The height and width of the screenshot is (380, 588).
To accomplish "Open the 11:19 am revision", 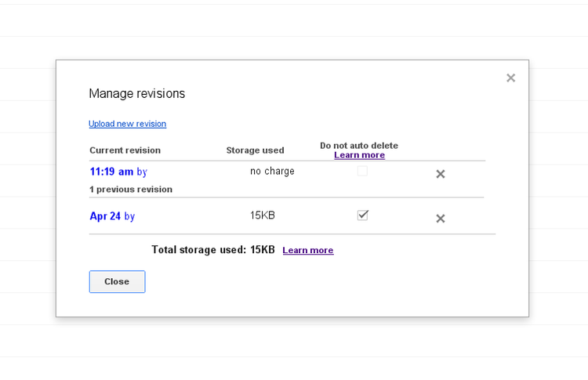I will pos(111,172).
